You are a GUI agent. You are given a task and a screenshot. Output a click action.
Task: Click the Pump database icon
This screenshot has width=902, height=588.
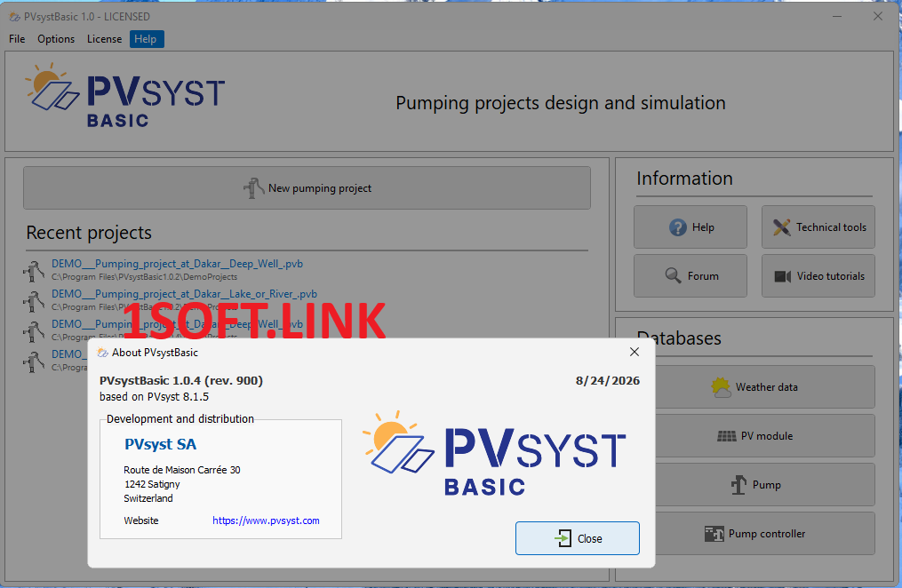(738, 485)
